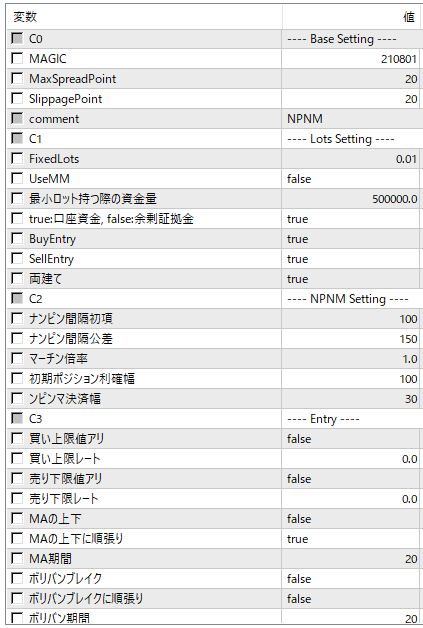Check the 両建て checkbox
Viewport: 423px width, 628px height.
(17, 279)
